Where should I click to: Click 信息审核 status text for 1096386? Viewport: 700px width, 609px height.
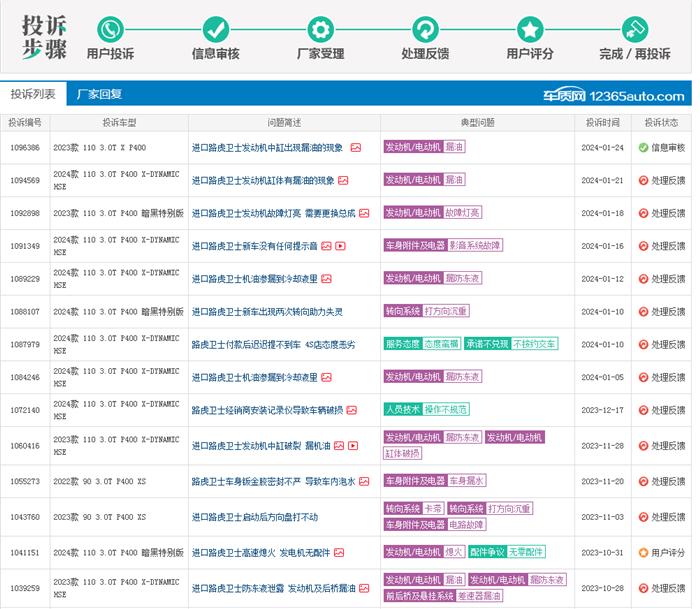pos(668,148)
